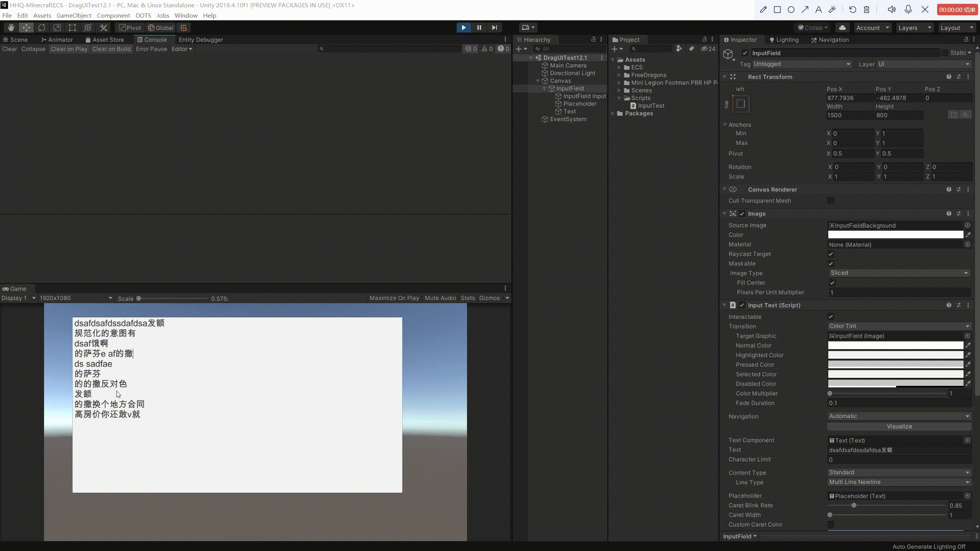Image resolution: width=980 pixels, height=551 pixels.
Task: Select the Rotate tool
Action: pos(41,28)
